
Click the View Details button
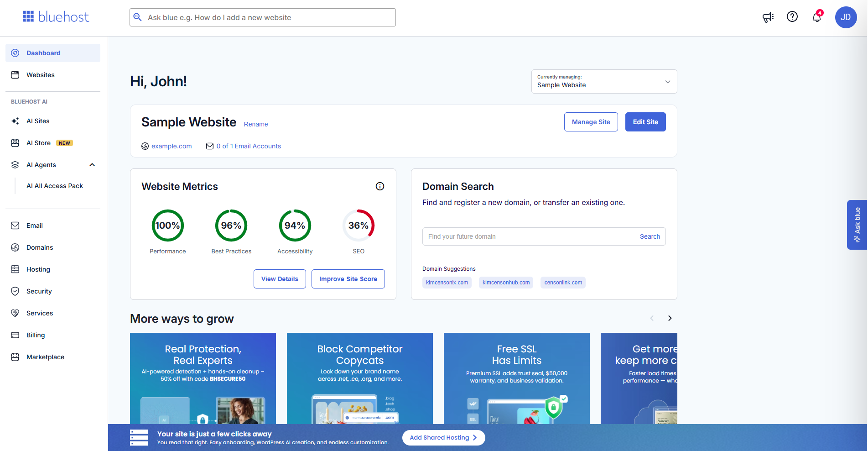280,279
